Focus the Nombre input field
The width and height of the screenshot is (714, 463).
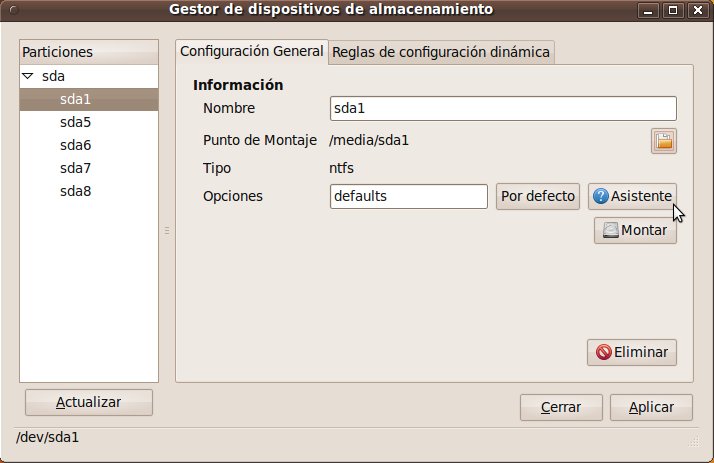pos(503,108)
